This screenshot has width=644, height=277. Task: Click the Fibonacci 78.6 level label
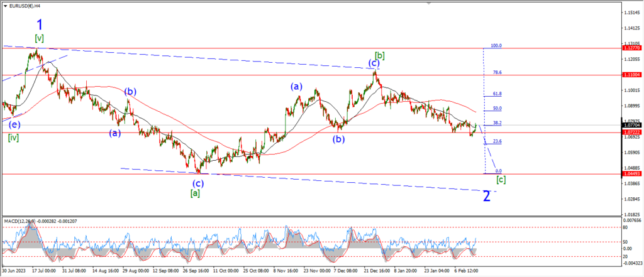pyautogui.click(x=496, y=72)
